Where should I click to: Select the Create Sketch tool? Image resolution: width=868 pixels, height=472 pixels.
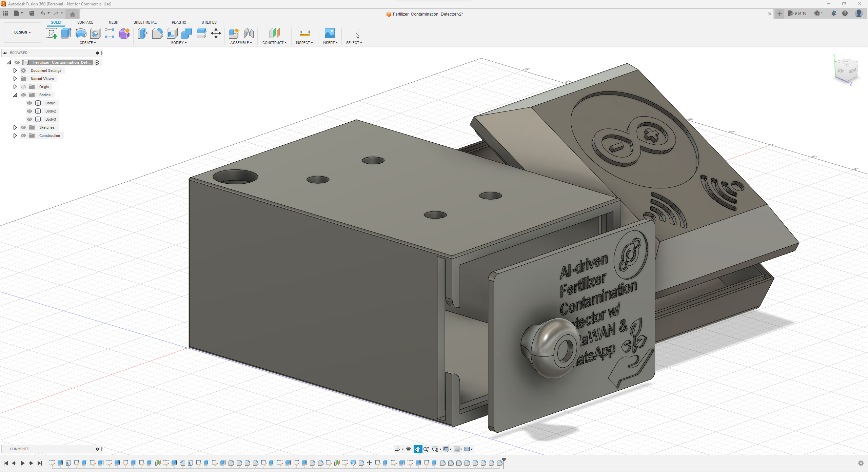[x=52, y=33]
